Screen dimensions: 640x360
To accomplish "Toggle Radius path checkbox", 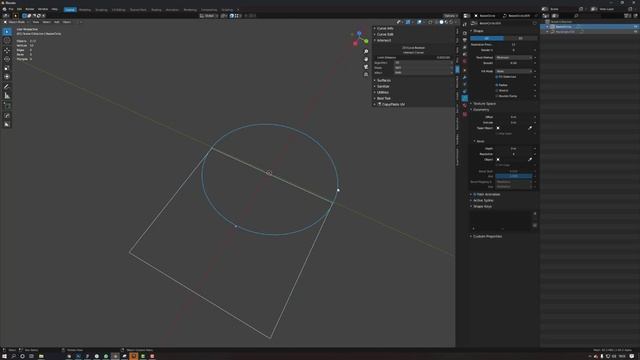I will (497, 85).
